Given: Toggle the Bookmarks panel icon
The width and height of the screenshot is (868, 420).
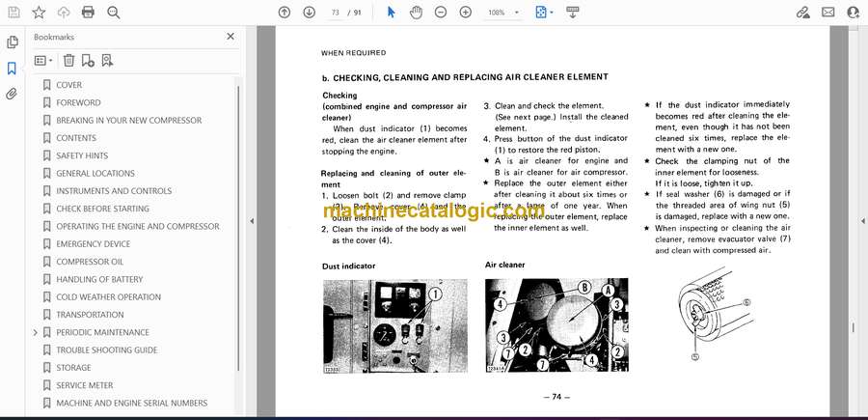Looking at the screenshot, I should click(x=12, y=69).
